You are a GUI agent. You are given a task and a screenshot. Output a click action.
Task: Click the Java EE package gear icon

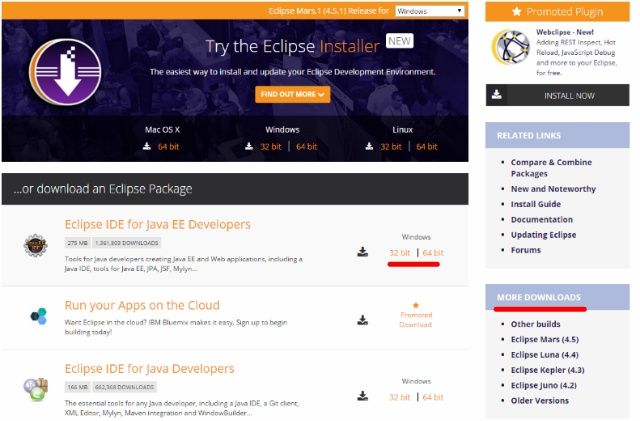tap(36, 245)
